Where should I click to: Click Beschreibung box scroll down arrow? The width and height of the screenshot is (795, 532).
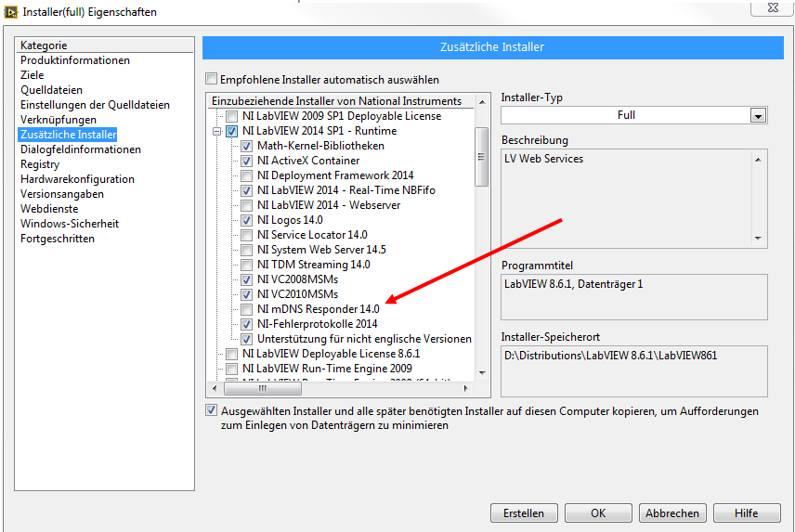click(x=758, y=238)
